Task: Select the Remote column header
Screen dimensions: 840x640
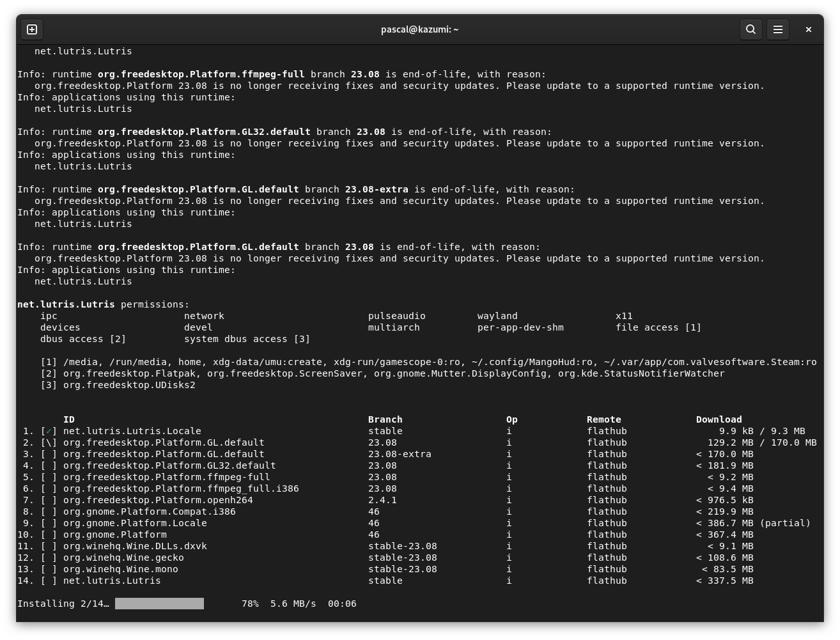Action: click(603, 419)
